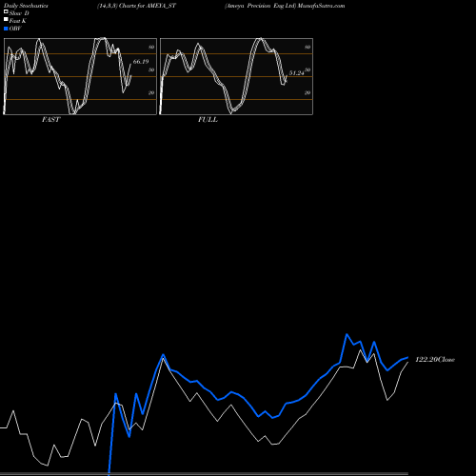
Task: Click the end point of the white close line
Action: (x=407, y=362)
